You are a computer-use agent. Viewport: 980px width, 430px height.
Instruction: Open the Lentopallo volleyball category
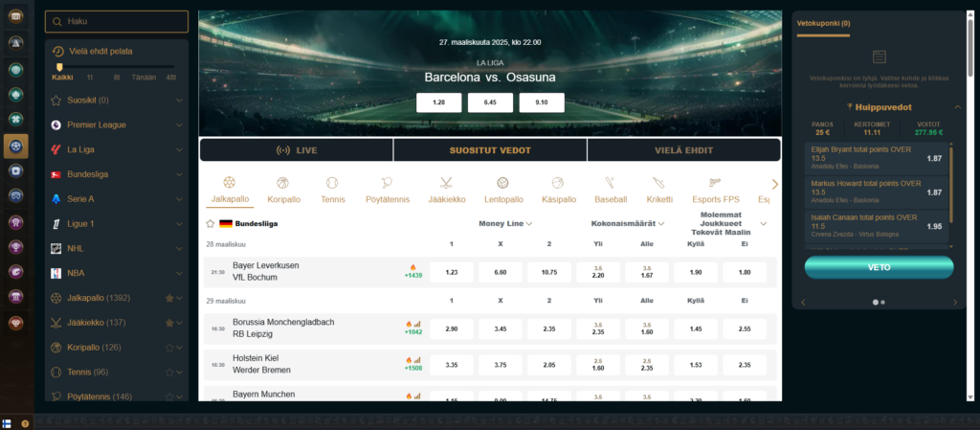point(502,183)
